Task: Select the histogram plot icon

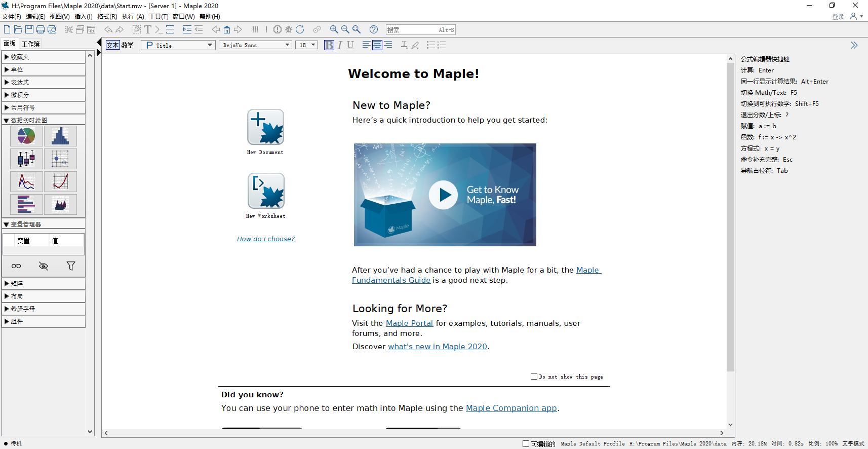Action: point(60,136)
